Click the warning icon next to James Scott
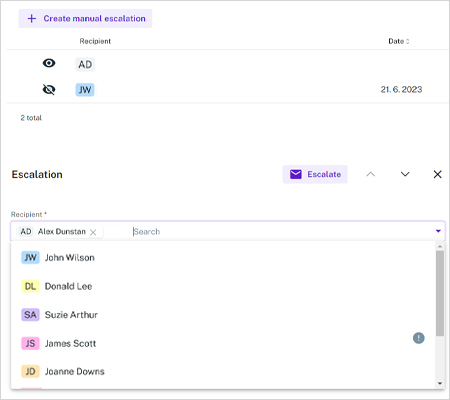The width and height of the screenshot is (450, 400). 419,338
